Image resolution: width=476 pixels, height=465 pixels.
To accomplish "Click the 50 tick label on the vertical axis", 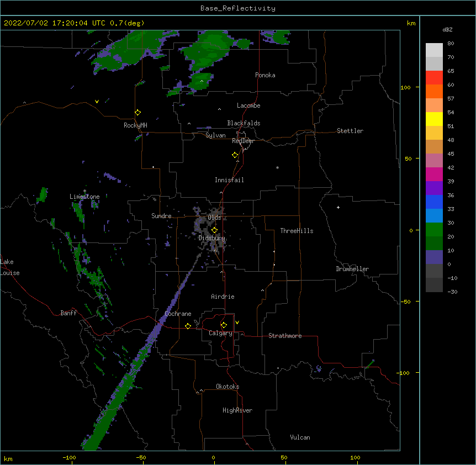I will [408, 158].
